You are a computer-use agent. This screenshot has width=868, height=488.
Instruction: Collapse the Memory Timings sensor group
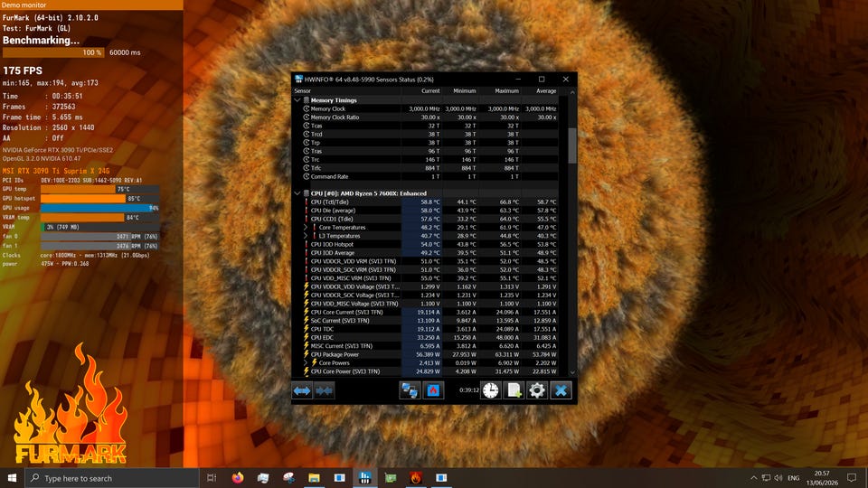point(297,100)
